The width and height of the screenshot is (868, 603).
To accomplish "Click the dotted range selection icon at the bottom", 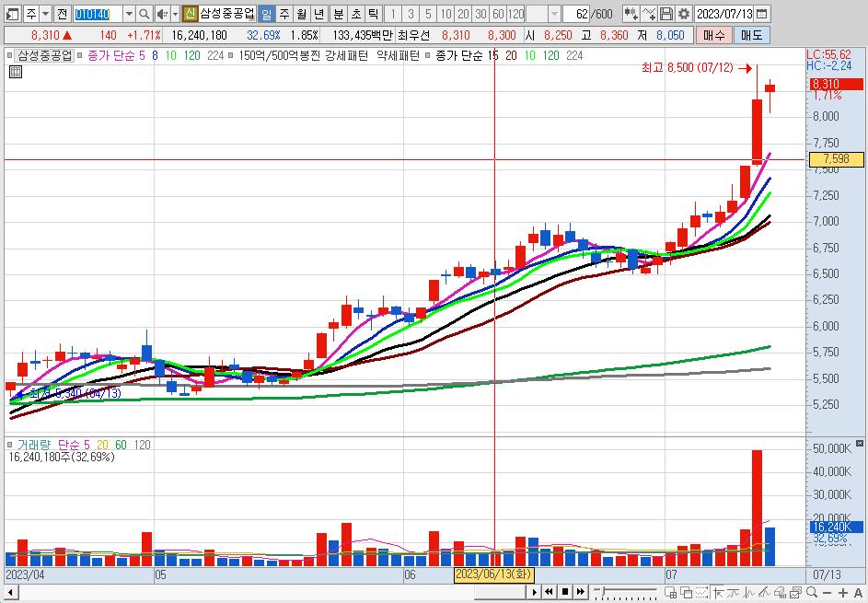I will tap(701, 593).
